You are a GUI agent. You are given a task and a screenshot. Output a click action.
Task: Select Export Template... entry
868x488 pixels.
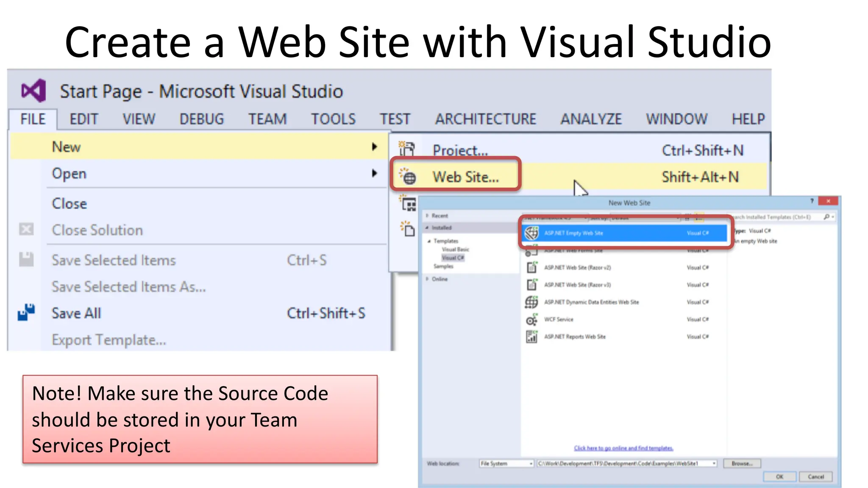pos(199,340)
